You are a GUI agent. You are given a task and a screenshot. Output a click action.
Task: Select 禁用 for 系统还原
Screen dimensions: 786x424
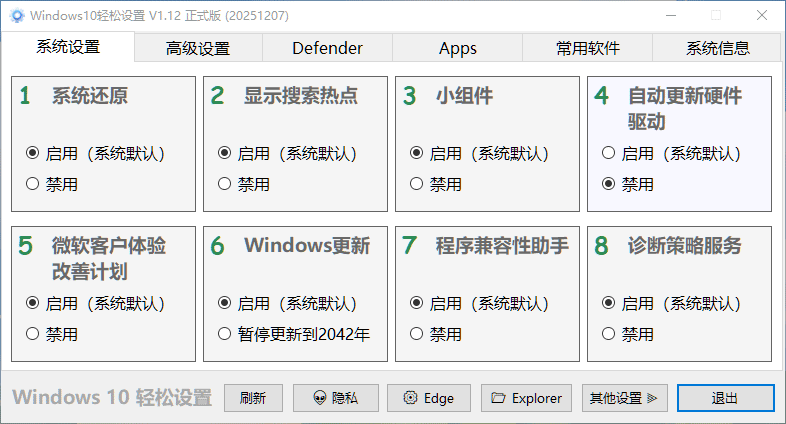coord(33,184)
